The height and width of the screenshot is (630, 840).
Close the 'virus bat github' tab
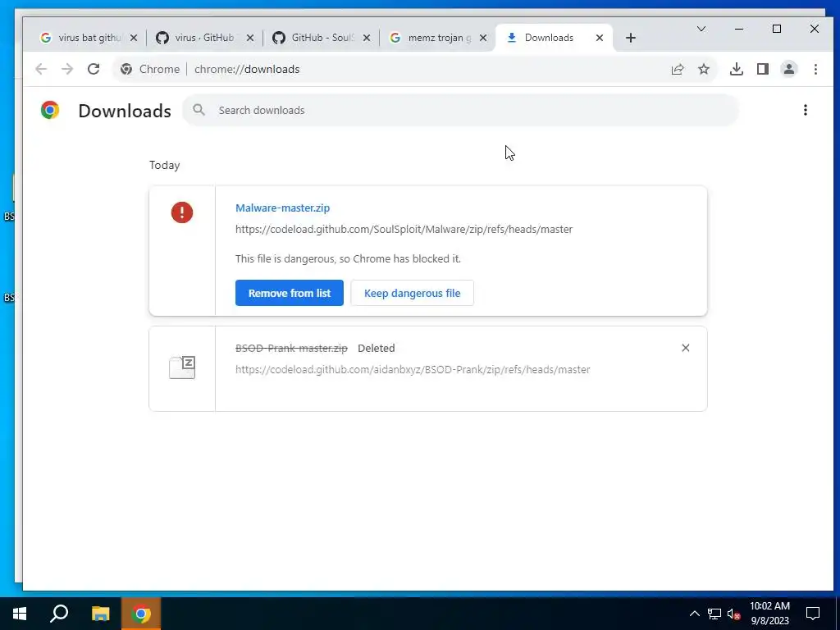[x=134, y=38]
